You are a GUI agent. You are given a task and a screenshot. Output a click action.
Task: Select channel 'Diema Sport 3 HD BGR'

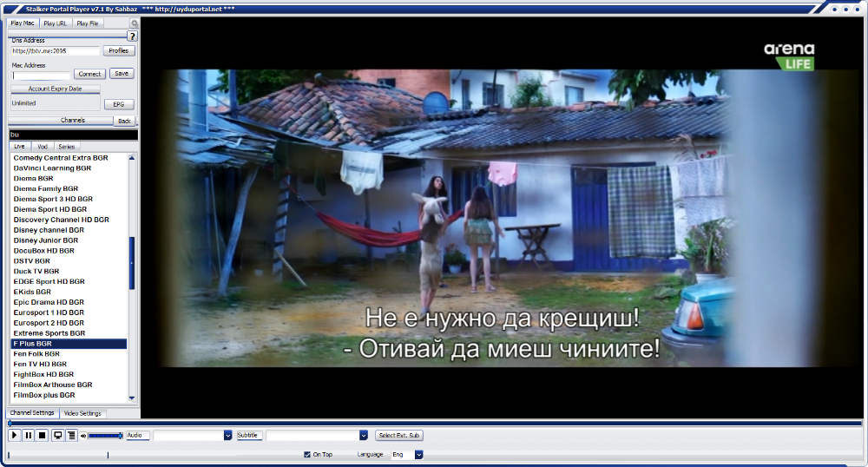coord(53,199)
